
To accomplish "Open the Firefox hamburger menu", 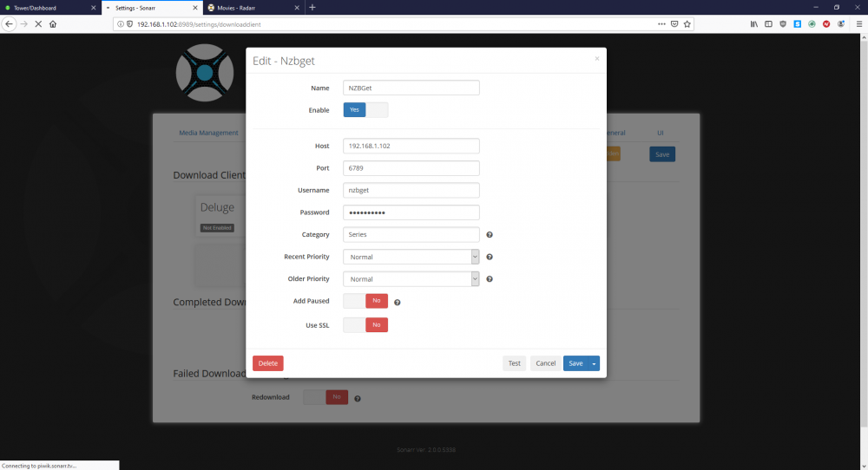I will tap(859, 23).
